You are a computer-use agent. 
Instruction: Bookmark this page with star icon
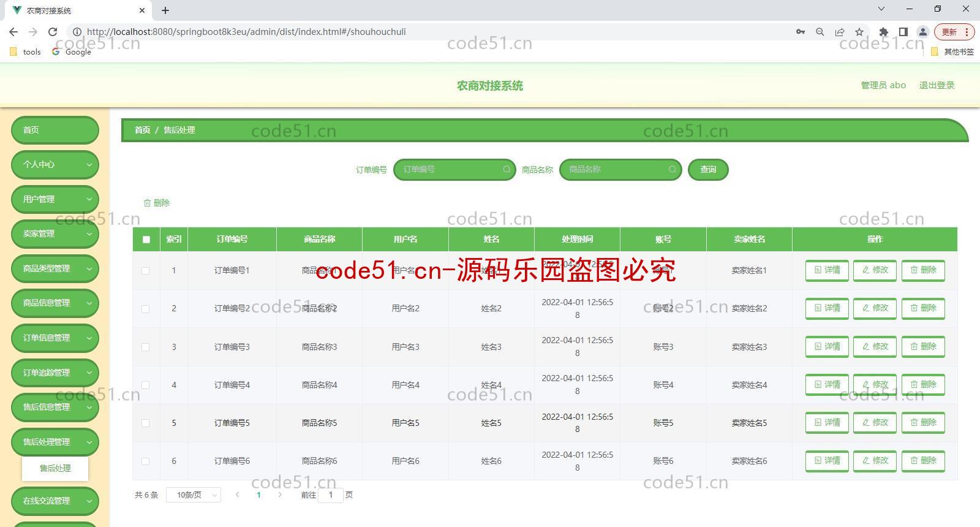(x=859, y=32)
